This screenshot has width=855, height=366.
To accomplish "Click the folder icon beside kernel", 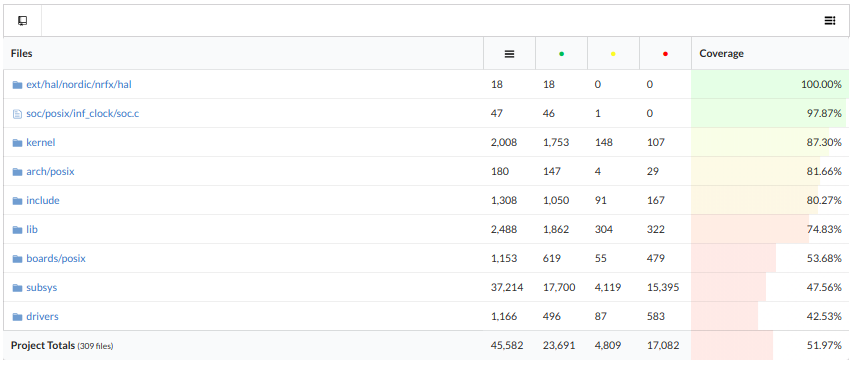I will pyautogui.click(x=17, y=143).
